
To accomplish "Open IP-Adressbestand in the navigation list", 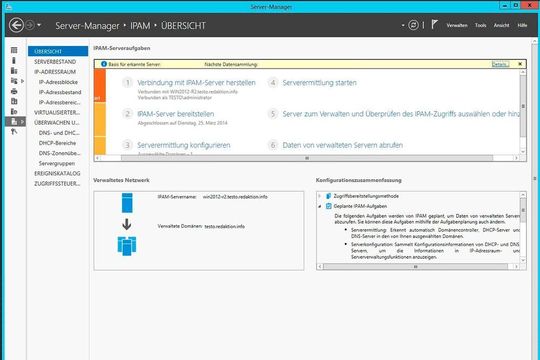I will 60,92.
